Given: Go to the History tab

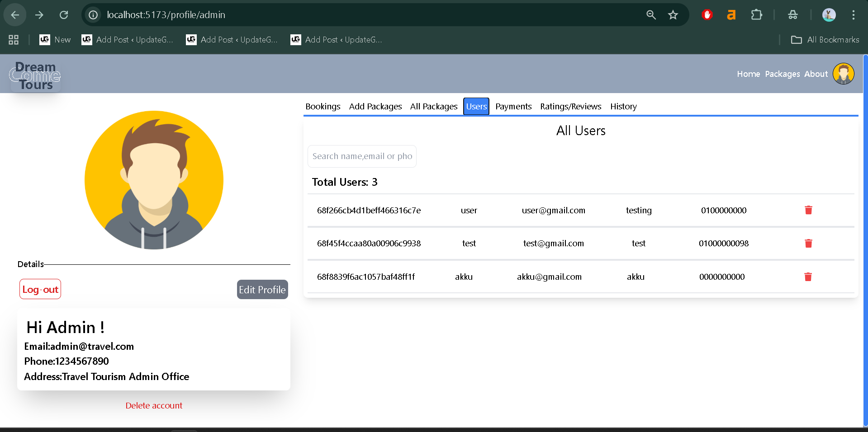Looking at the screenshot, I should pos(623,107).
